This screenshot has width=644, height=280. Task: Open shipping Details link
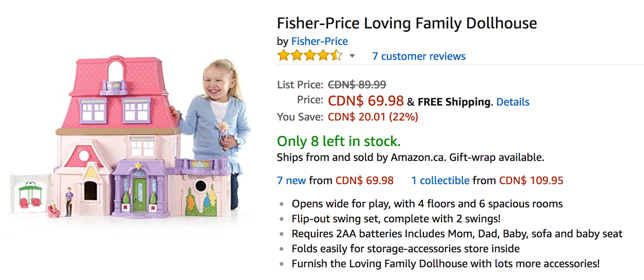click(x=513, y=102)
